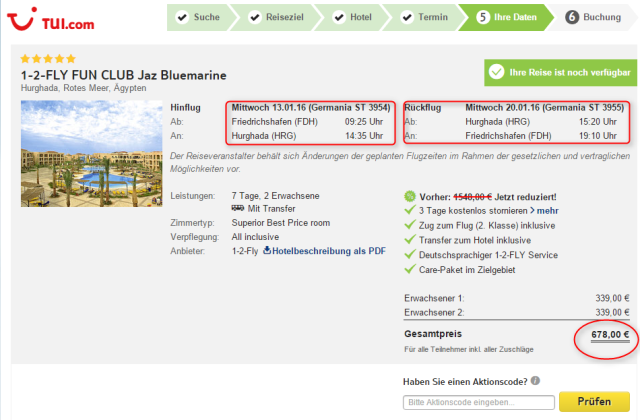Viewport: 640px width, 420px height.
Task: Click checkmark next to Transfer zum Hotel
Action: click(x=410, y=240)
